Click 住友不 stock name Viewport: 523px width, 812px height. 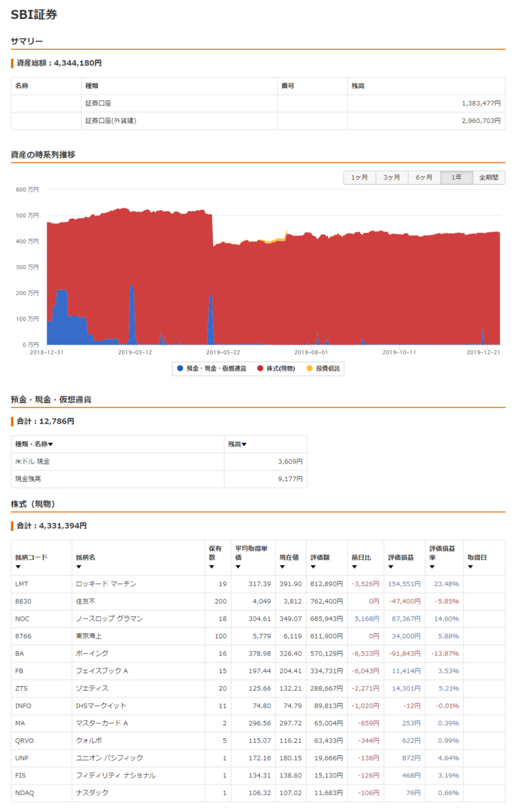pos(85,601)
